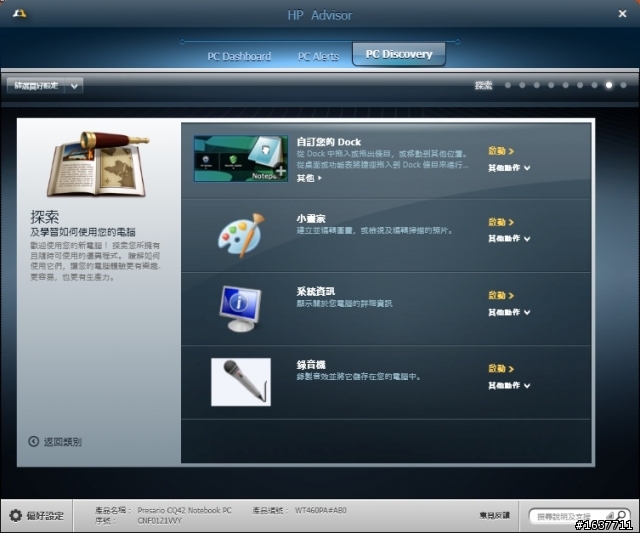This screenshot has height=533, width=640.
Task: Click the magnifier search icon
Action: click(x=622, y=515)
